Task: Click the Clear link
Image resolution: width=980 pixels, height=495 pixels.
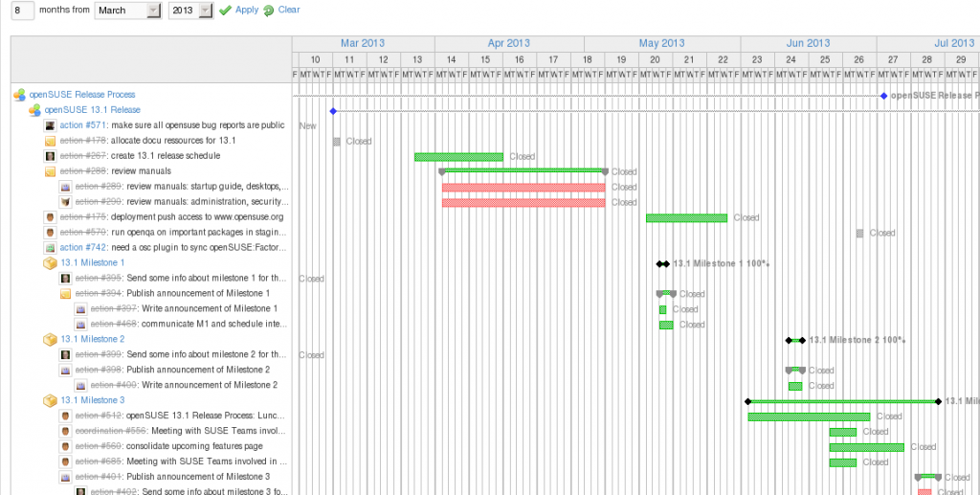Action: pyautogui.click(x=289, y=10)
